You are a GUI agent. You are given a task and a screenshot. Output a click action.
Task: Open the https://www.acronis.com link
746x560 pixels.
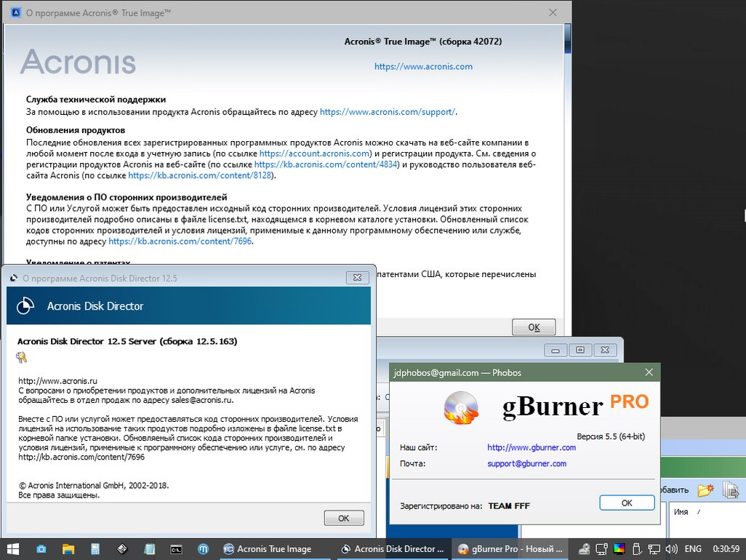pos(423,67)
